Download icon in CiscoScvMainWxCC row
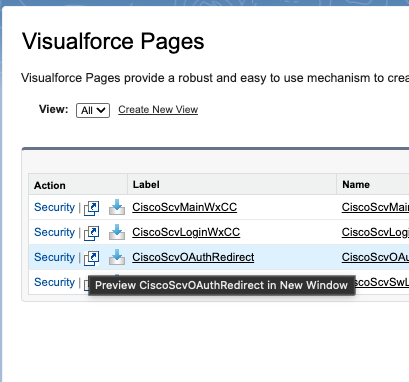 click(117, 207)
